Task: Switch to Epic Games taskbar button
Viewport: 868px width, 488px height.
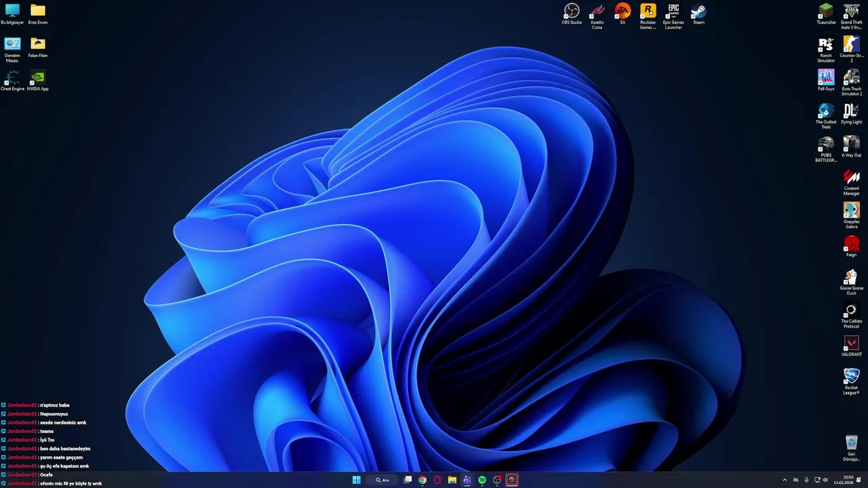Action: point(512,480)
